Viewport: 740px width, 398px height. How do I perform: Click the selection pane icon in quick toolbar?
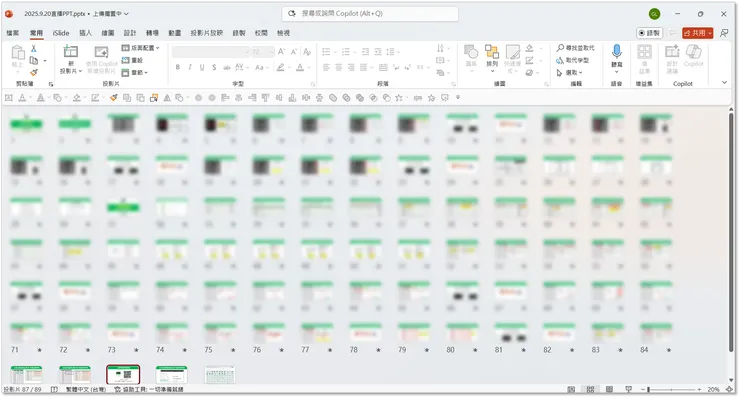pyautogui.click(x=154, y=98)
